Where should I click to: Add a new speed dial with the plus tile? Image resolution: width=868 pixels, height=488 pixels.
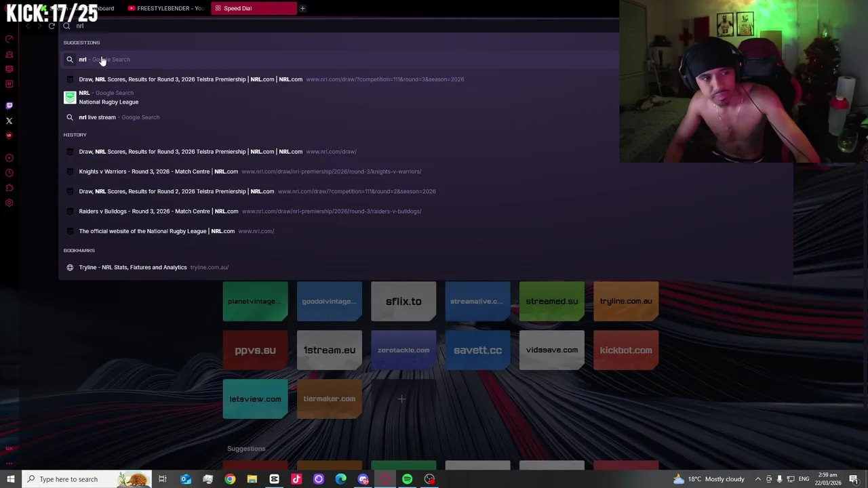[x=402, y=399]
